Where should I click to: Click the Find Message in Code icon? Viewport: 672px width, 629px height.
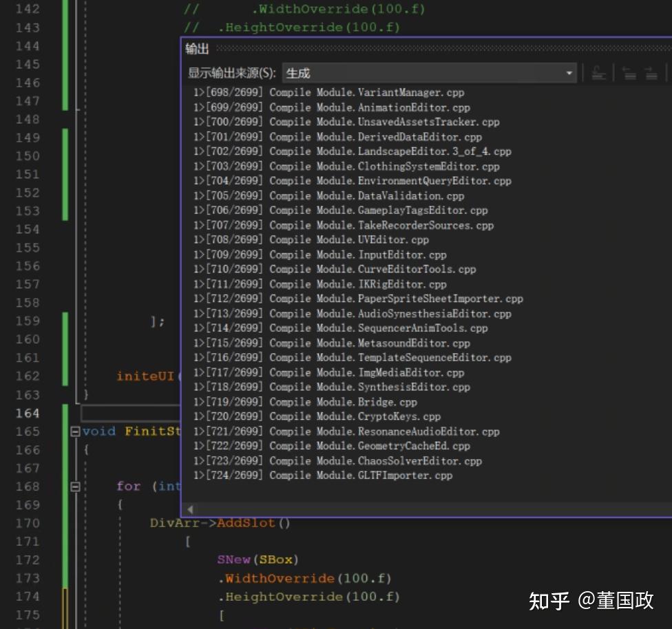(x=598, y=73)
